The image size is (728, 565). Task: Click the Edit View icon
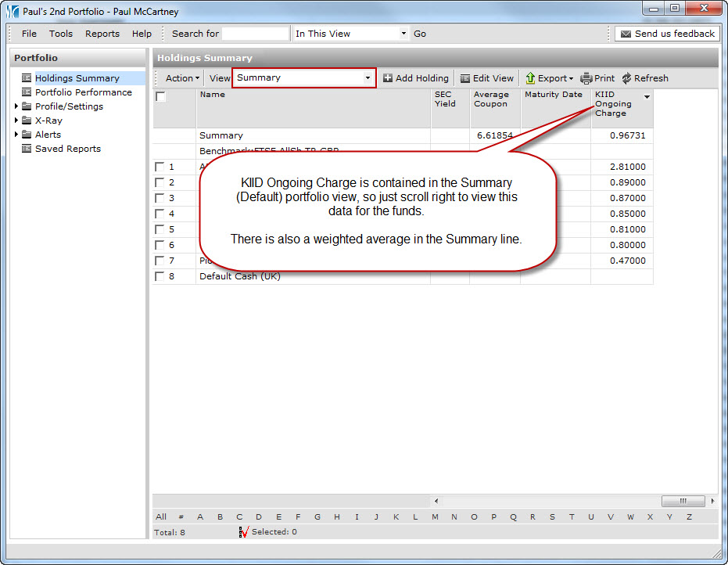465,78
